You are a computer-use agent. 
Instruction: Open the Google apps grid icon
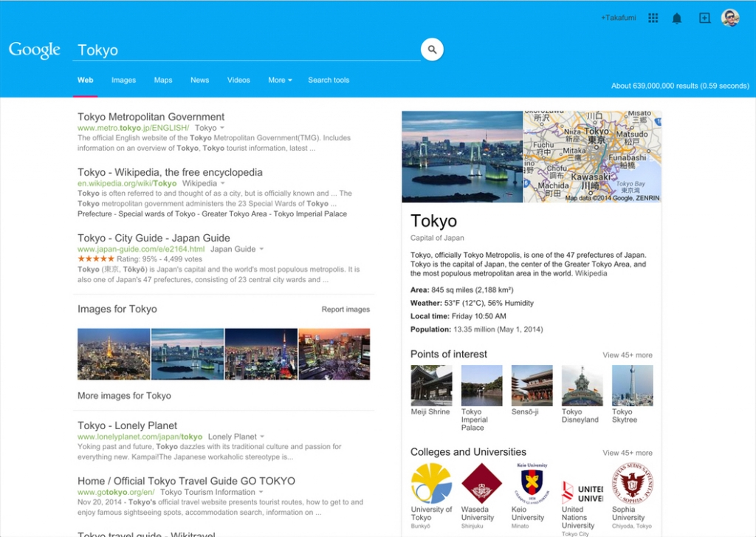click(x=653, y=18)
